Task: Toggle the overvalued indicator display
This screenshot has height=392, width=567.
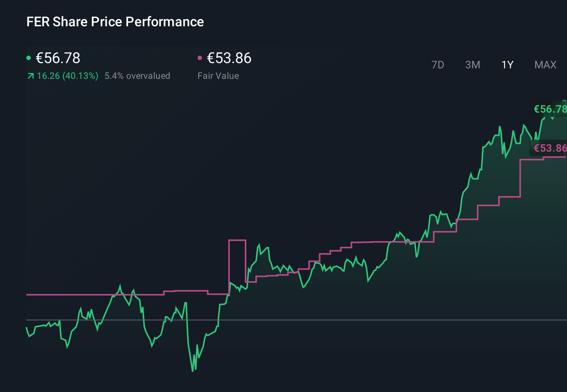Action: 137,76
